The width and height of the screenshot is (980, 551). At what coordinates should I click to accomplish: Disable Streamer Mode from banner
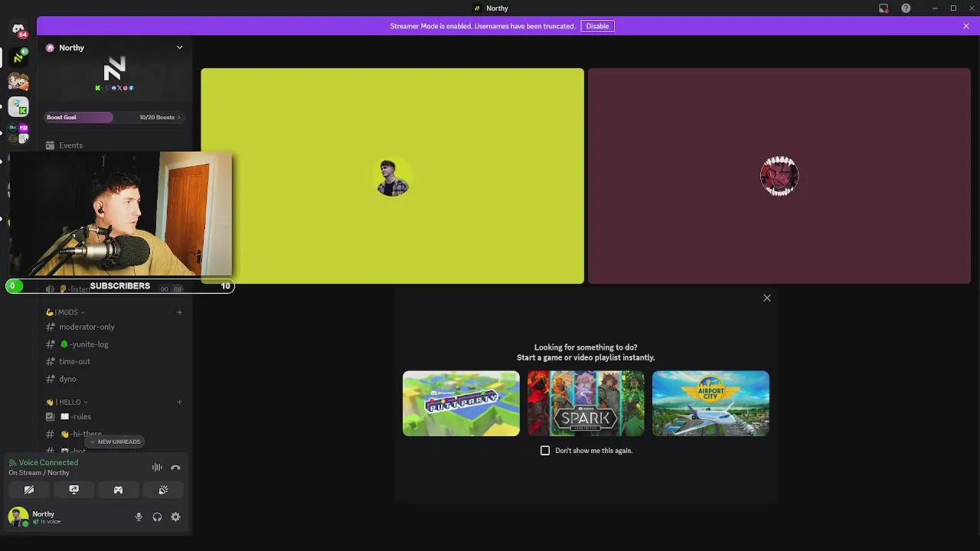(x=597, y=26)
